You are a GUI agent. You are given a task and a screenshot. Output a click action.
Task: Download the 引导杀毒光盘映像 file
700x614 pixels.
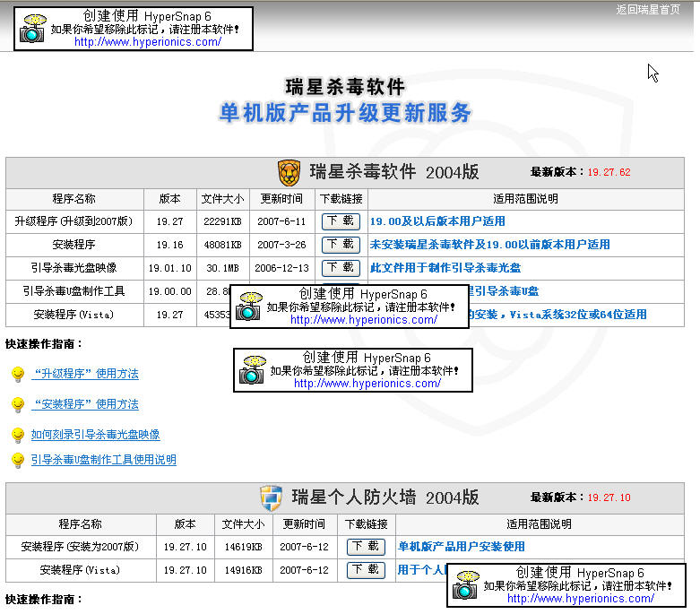click(341, 267)
